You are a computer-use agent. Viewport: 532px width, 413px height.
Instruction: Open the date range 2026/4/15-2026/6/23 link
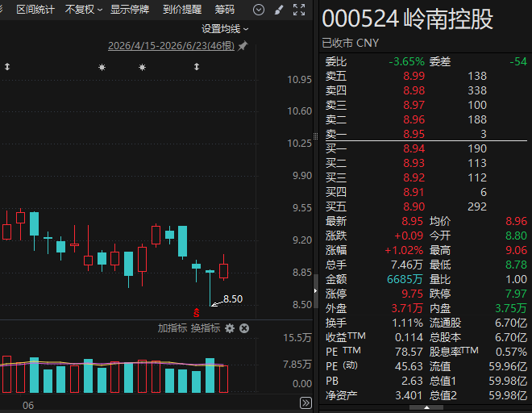(x=171, y=45)
